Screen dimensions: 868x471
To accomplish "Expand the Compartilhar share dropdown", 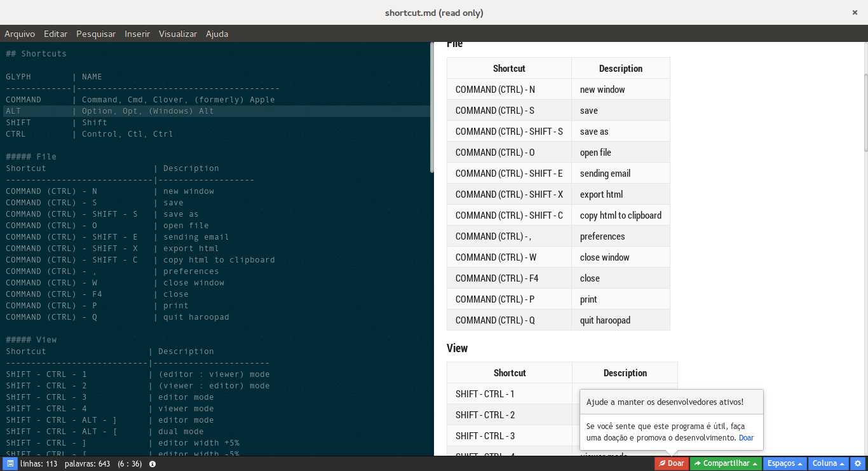I will 726,463.
